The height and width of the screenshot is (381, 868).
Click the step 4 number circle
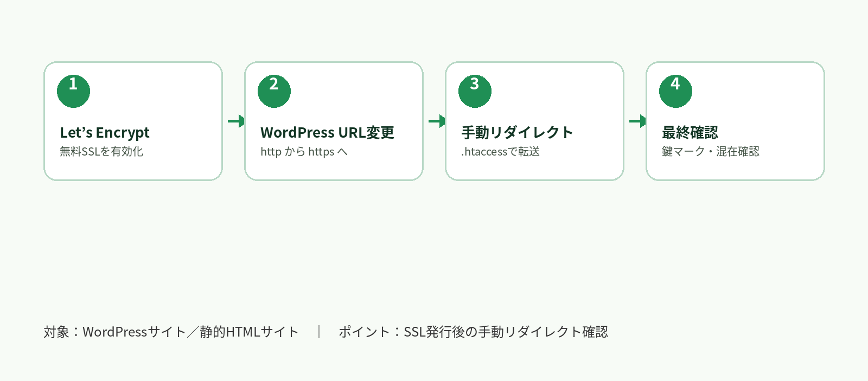[x=675, y=91]
